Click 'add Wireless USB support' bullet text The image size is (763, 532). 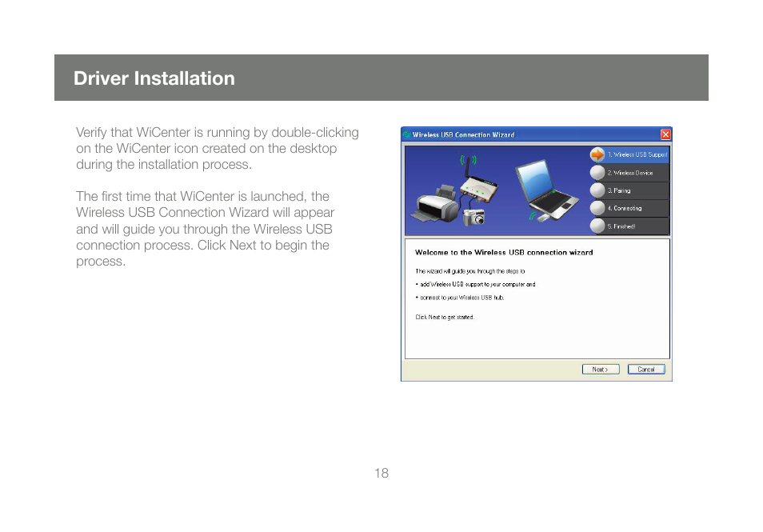[x=477, y=284]
